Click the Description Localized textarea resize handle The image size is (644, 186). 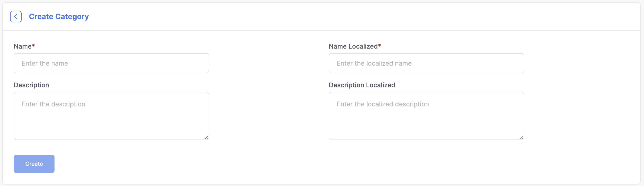click(x=521, y=137)
